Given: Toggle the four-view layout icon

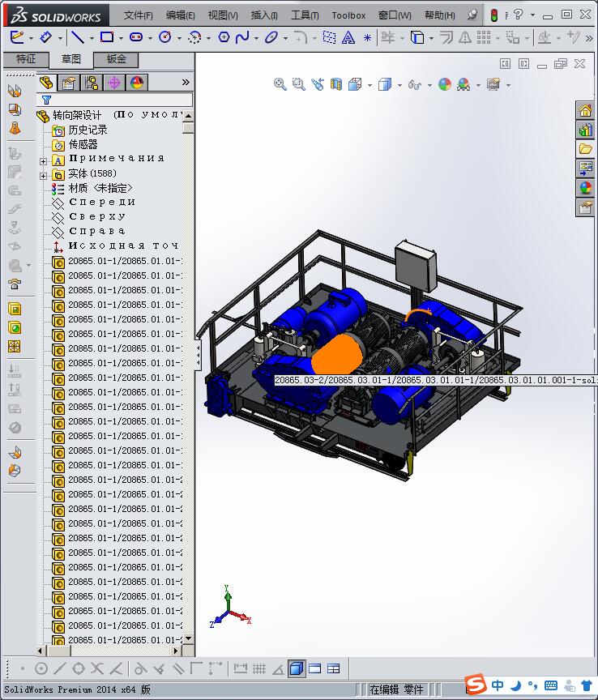Looking at the screenshot, I should point(334,668).
